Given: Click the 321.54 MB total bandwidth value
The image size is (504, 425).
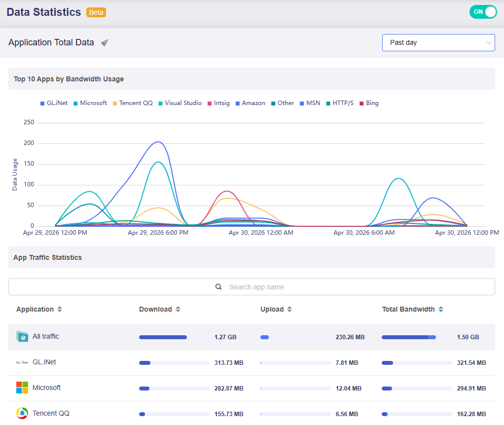Looking at the screenshot, I should 471,363.
